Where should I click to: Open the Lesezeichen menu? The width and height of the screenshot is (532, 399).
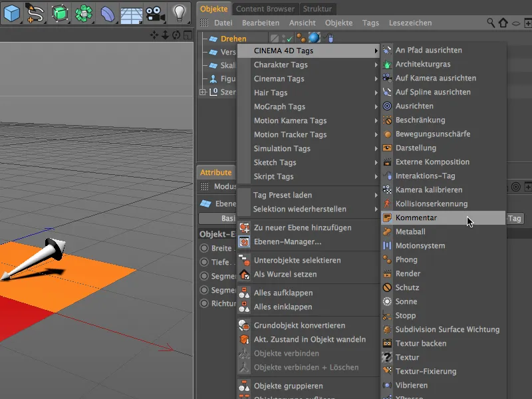pos(410,23)
